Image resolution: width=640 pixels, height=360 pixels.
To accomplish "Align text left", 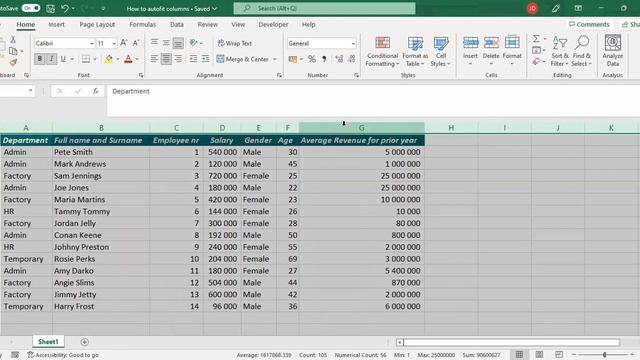I will [154, 59].
